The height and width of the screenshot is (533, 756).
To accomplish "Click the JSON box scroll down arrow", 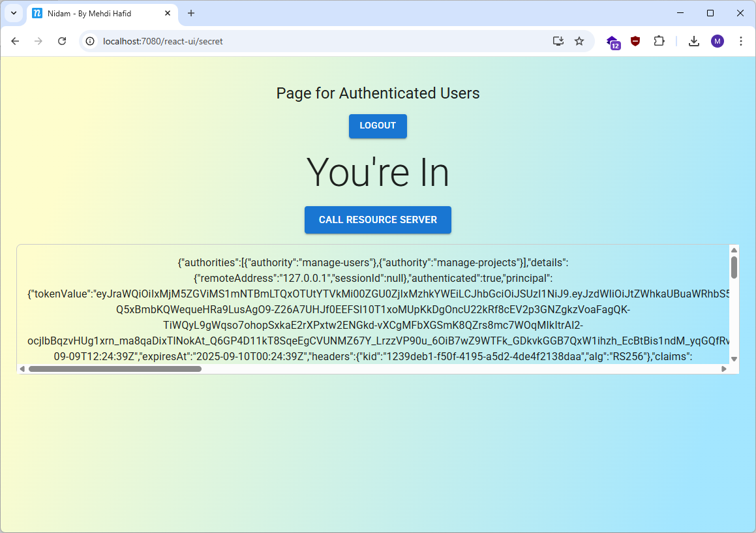I will pos(734,359).
